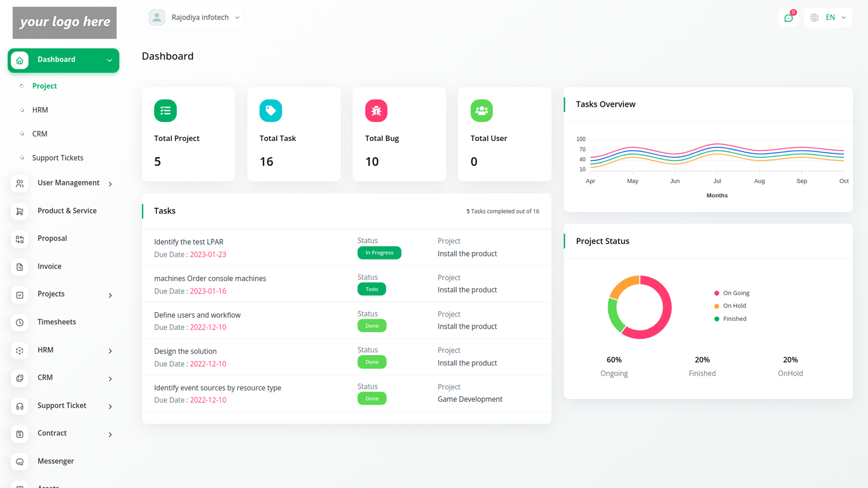868x488 pixels.
Task: Click the Total Task tag icon
Action: (x=271, y=111)
